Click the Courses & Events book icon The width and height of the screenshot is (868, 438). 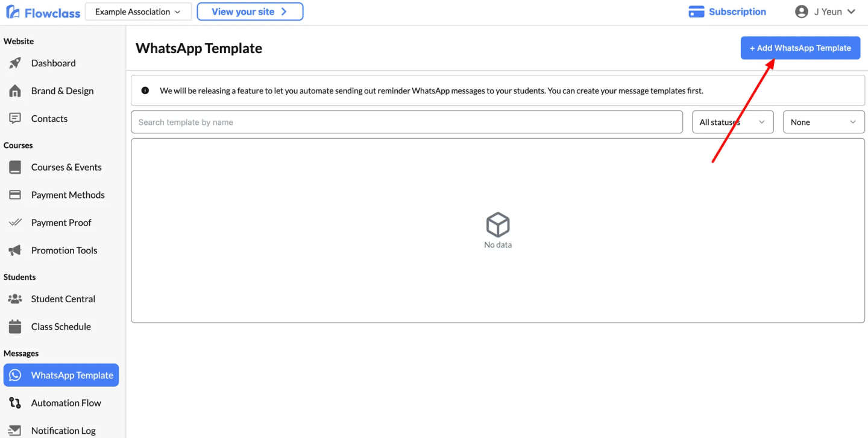tap(15, 167)
